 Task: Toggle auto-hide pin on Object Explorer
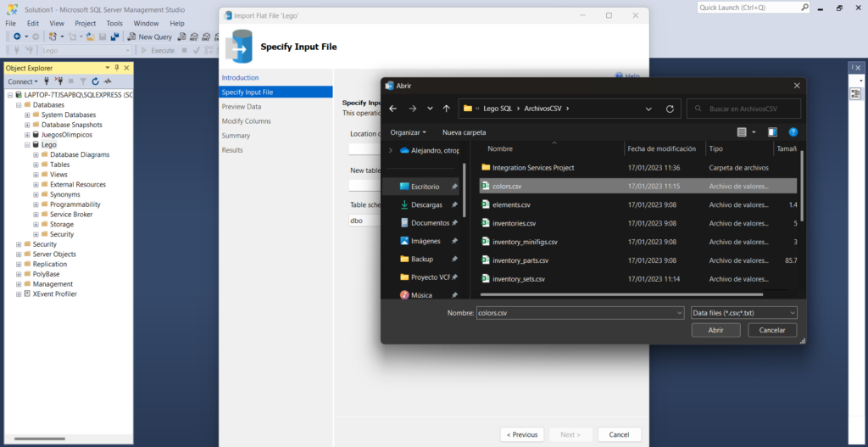pos(117,68)
